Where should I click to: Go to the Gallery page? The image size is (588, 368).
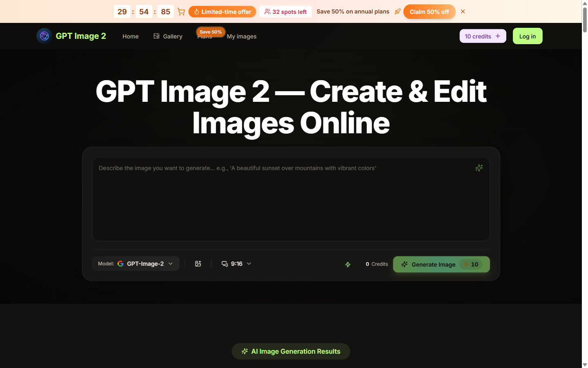[168, 36]
